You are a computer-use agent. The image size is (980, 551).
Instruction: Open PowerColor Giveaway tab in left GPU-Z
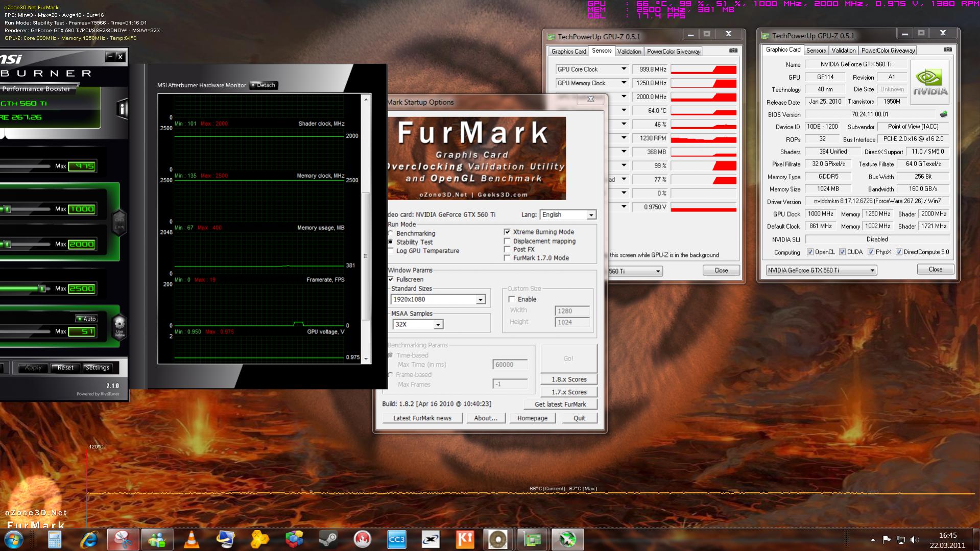click(x=674, y=52)
